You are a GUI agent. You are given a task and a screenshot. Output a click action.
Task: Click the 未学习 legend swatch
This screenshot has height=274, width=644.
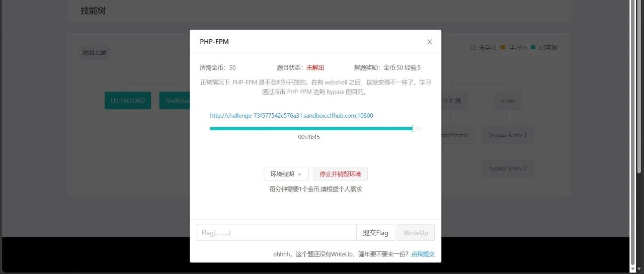(x=472, y=47)
